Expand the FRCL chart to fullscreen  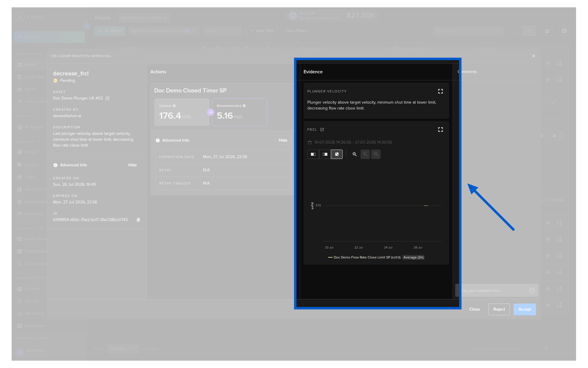click(x=440, y=130)
